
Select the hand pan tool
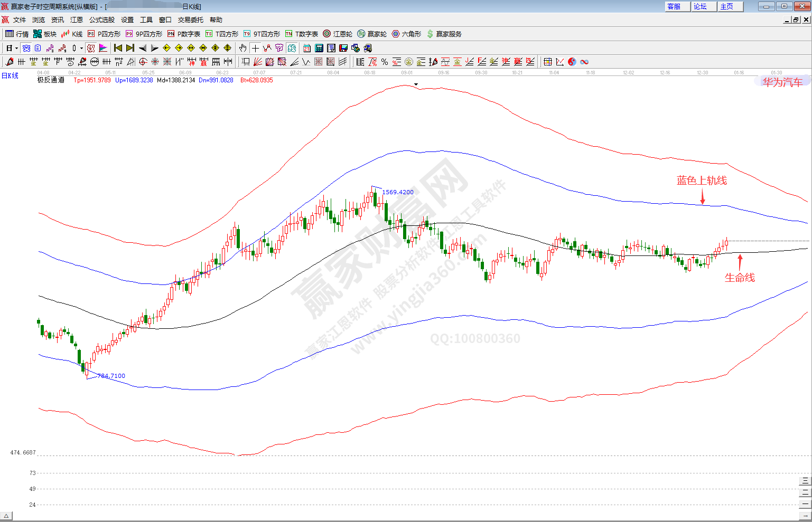coord(242,48)
